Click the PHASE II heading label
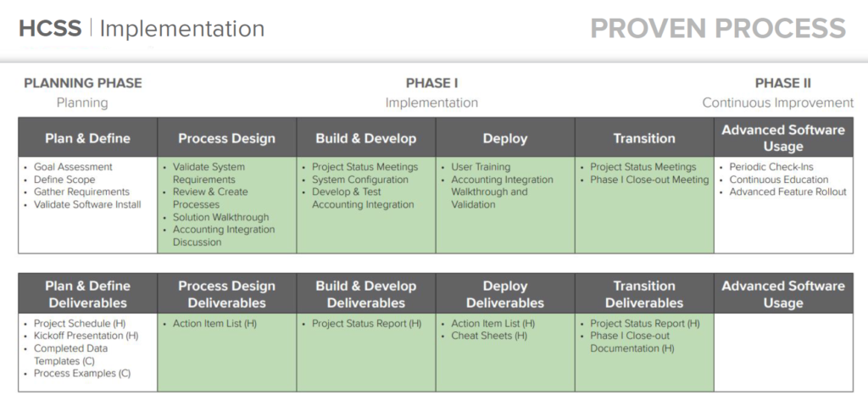 click(x=782, y=83)
